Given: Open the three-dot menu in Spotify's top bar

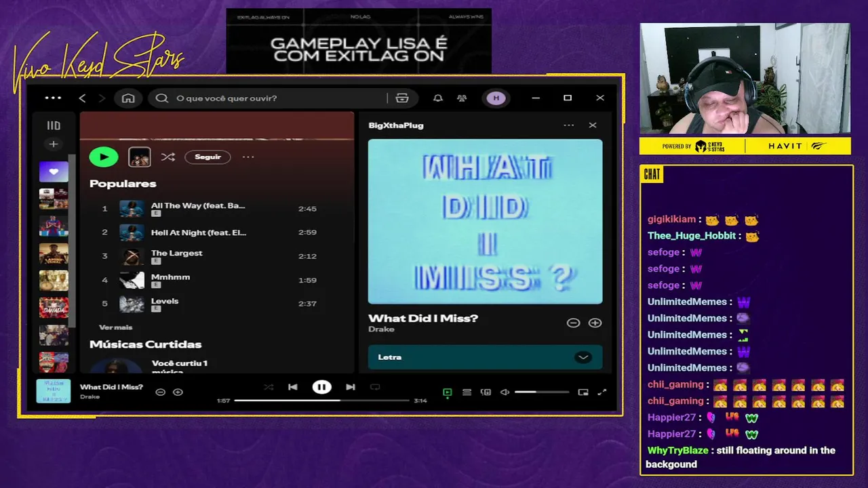Looking at the screenshot, I should point(53,98).
